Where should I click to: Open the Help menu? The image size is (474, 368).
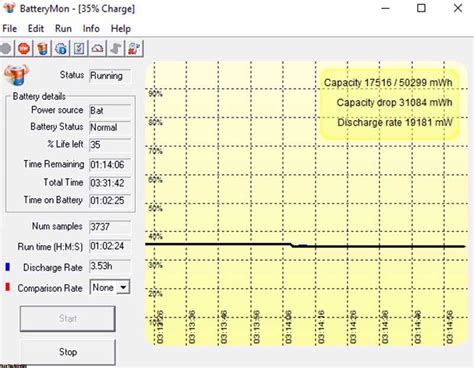tap(121, 29)
